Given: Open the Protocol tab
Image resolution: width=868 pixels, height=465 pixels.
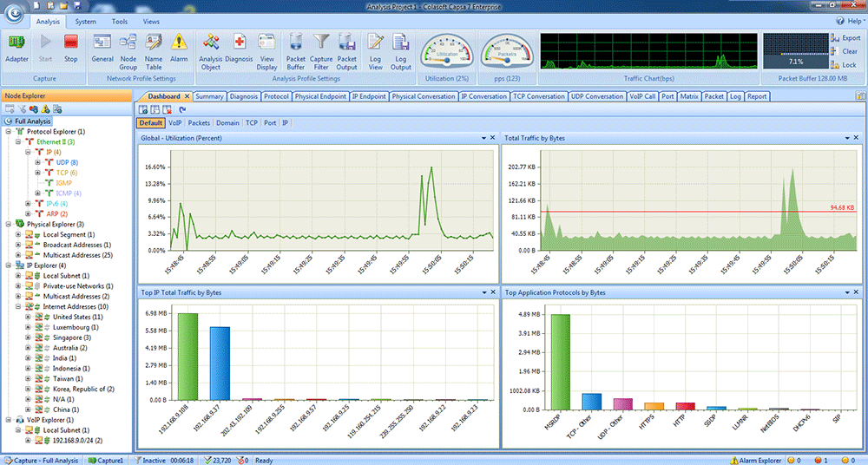Looking at the screenshot, I should (x=276, y=96).
